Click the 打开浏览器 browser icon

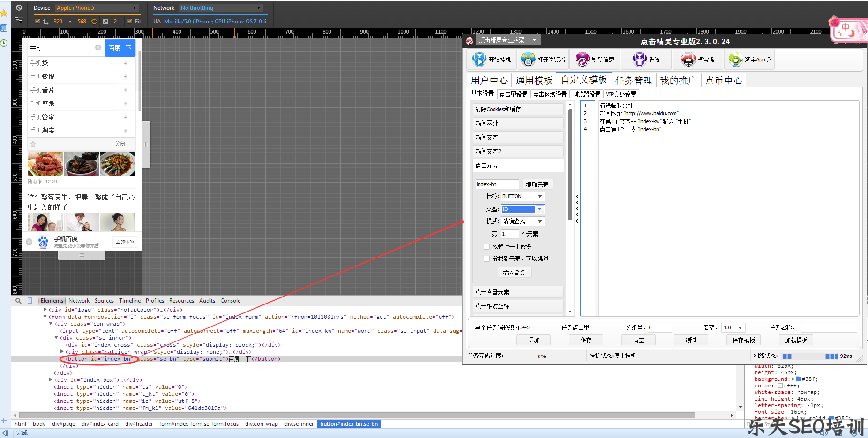tap(528, 59)
